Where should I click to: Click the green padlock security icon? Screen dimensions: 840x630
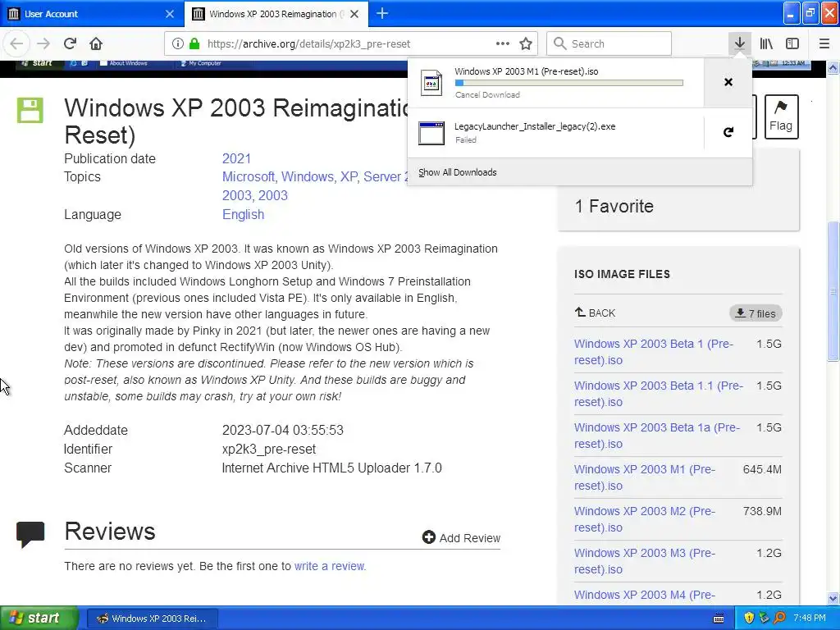click(x=194, y=44)
